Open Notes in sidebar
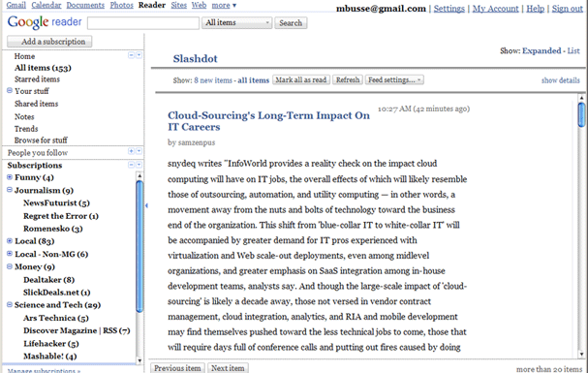Image resolution: width=588 pixels, height=373 pixels. [x=24, y=116]
